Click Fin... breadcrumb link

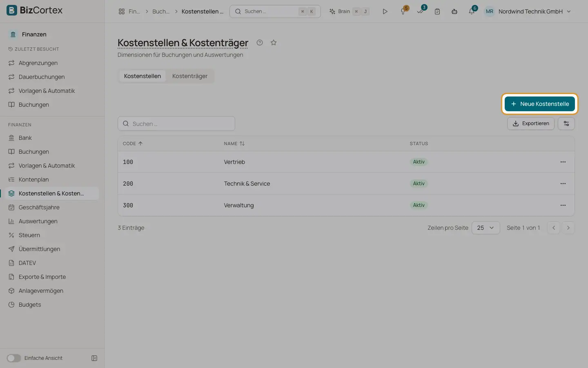(134, 11)
